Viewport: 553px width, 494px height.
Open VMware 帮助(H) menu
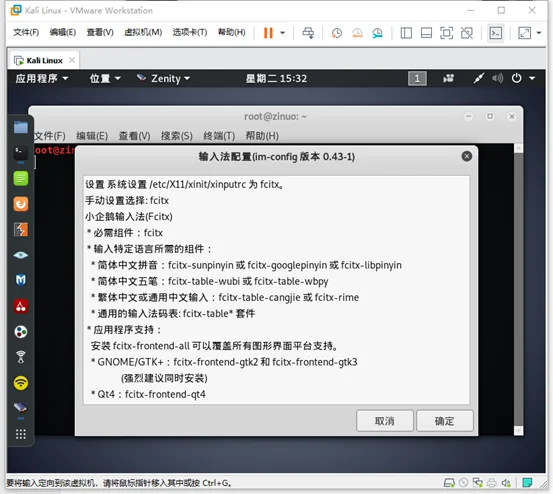point(232,32)
